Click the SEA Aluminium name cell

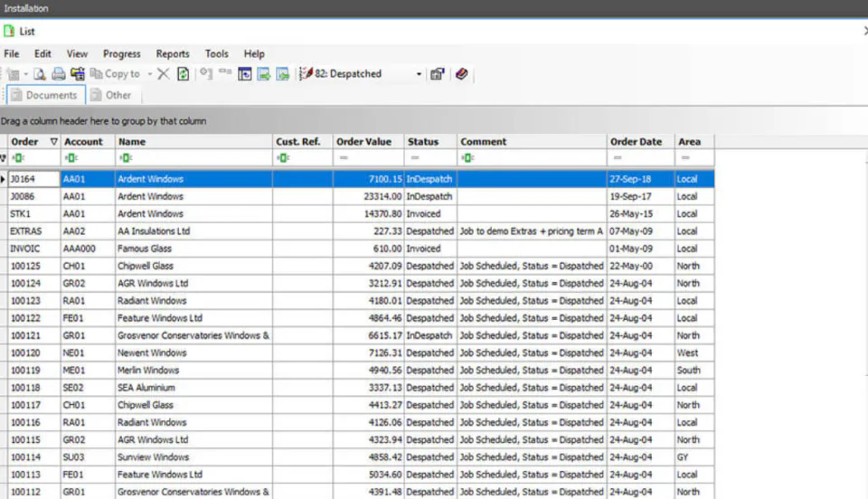(193, 388)
